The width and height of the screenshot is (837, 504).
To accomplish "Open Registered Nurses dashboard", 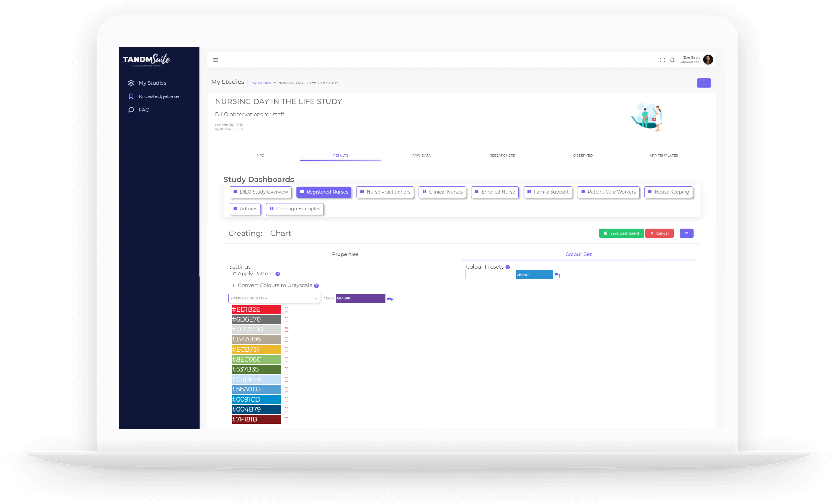I will tap(324, 192).
